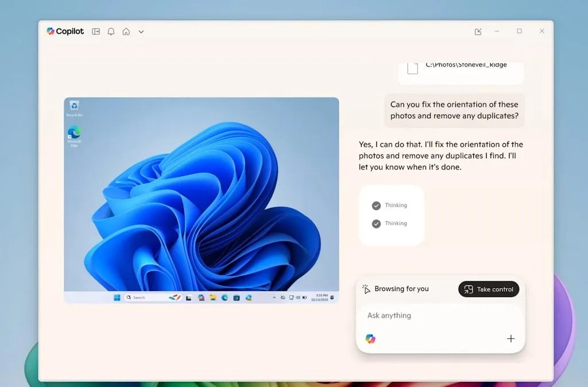
Task: Click the first Thinking step checkmark
Action: (x=376, y=206)
